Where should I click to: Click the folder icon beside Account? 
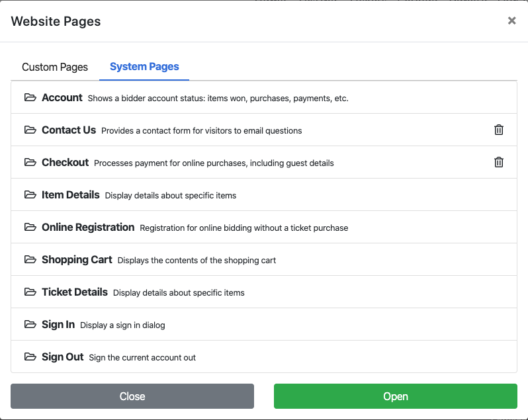30,98
